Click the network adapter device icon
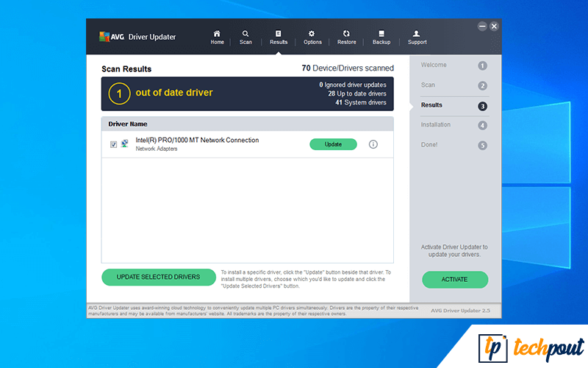This screenshot has width=588, height=368. (125, 144)
